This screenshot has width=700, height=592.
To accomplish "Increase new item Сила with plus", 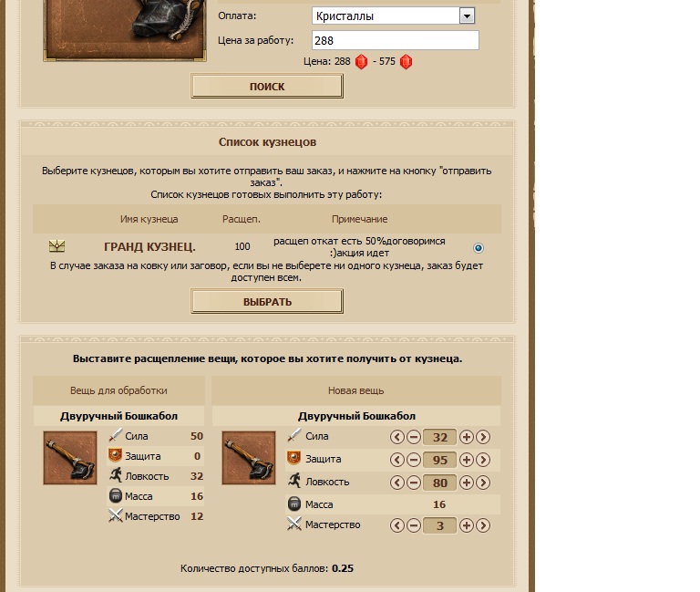I will point(466,437).
